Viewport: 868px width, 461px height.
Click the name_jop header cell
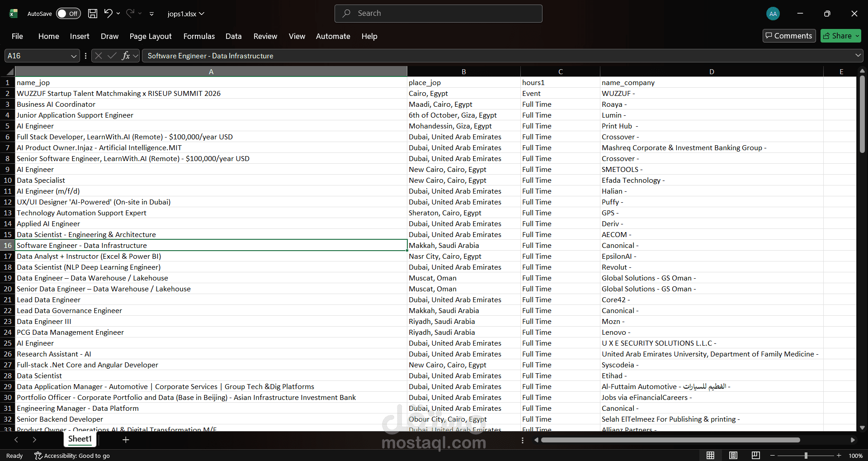pos(211,82)
